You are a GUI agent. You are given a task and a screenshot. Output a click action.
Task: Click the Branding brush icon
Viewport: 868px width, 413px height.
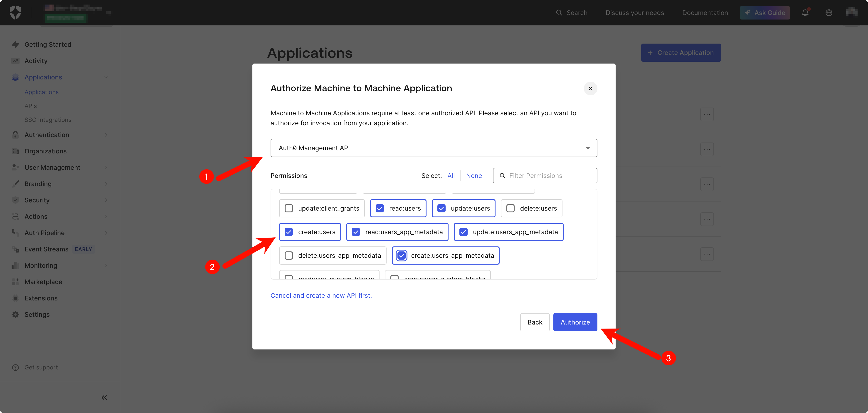coord(15,184)
